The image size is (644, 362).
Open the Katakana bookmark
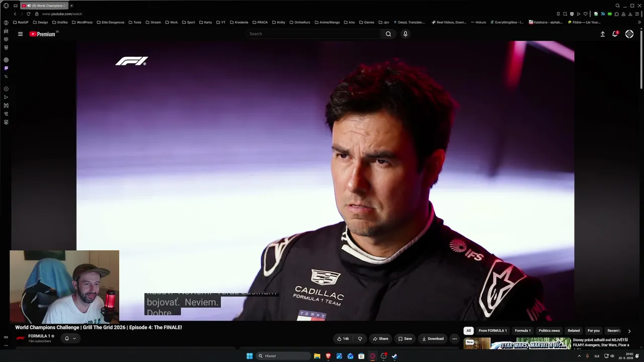pyautogui.click(x=546, y=22)
